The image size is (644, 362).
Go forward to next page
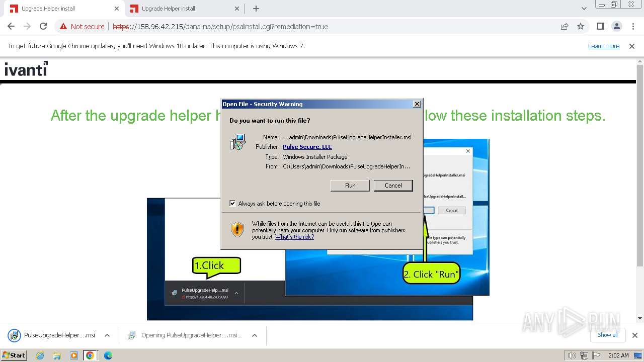pyautogui.click(x=27, y=27)
